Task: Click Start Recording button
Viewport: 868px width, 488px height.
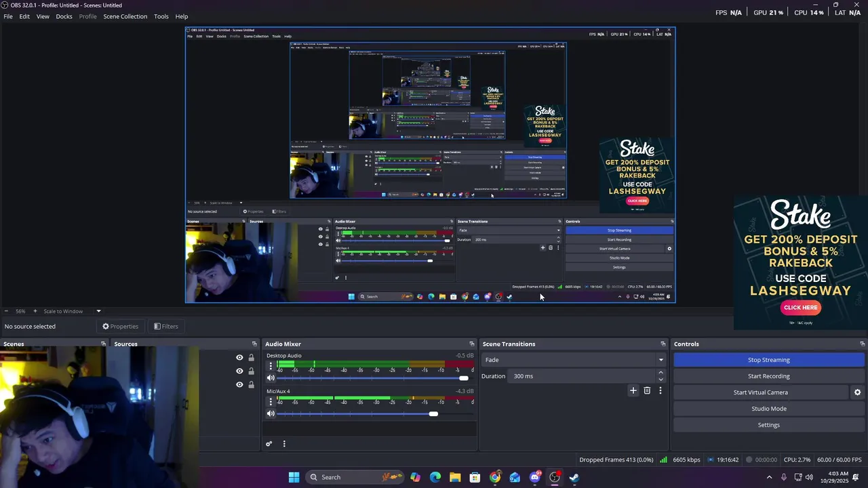Action: point(769,376)
